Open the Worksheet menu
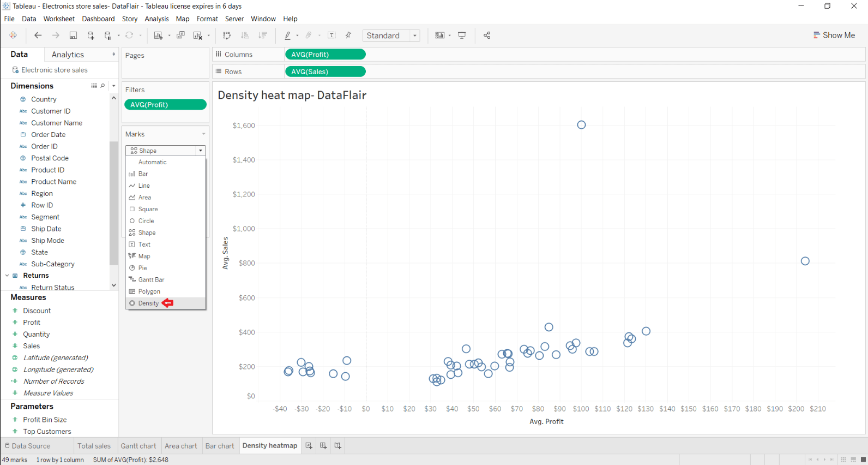The image size is (868, 465). [x=59, y=19]
